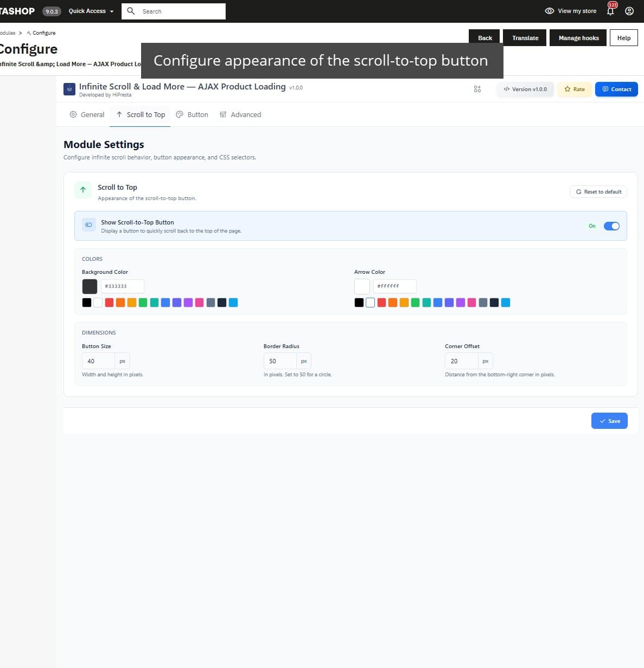Click the Back button
The height and width of the screenshot is (668, 644).
[484, 38]
